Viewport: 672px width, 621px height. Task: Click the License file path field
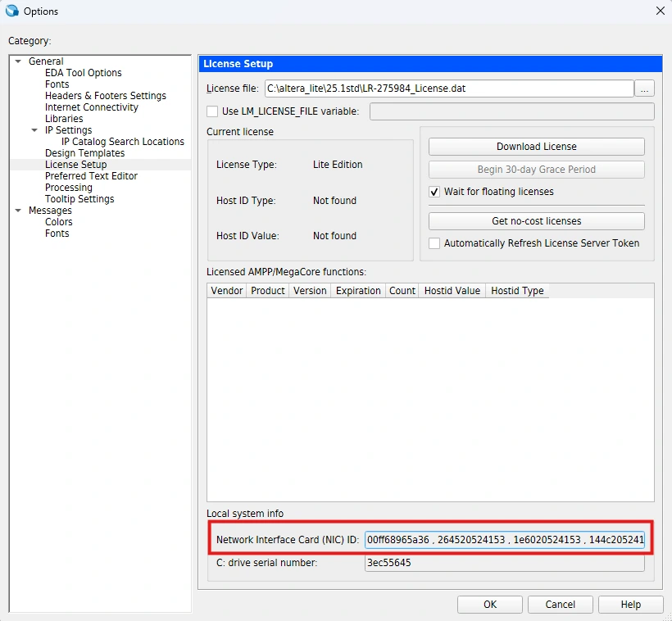coord(448,88)
